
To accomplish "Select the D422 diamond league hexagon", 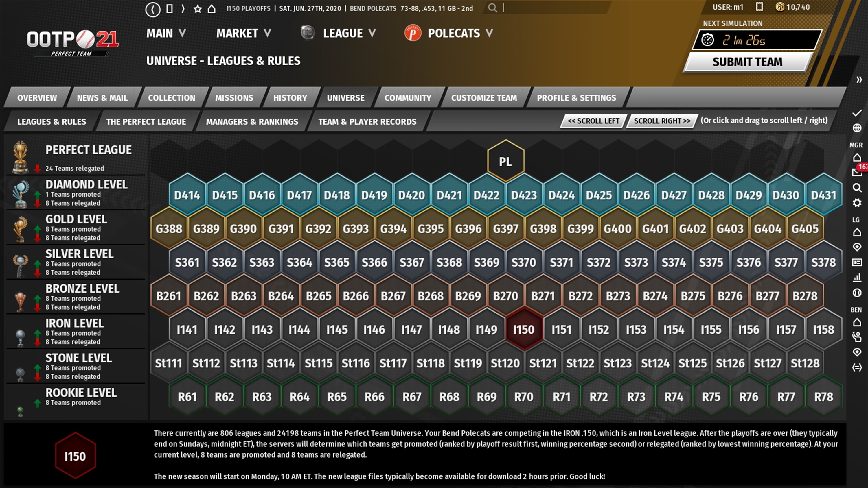I will pyautogui.click(x=486, y=195).
